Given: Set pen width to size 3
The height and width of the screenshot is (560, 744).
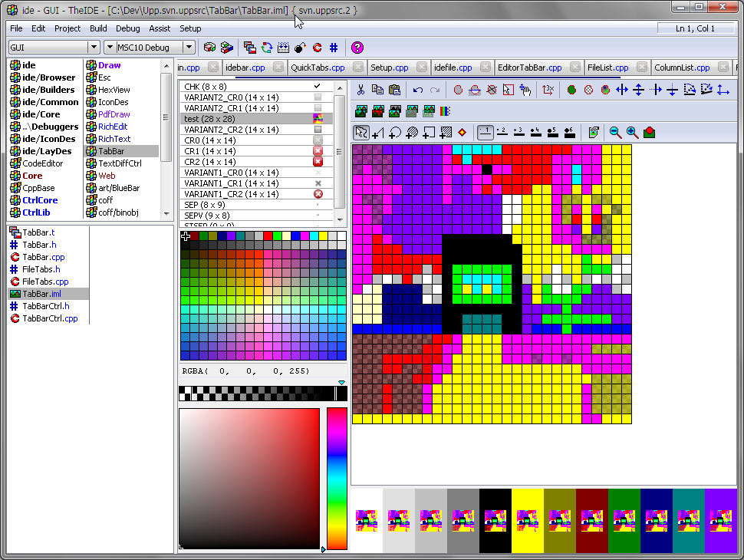Looking at the screenshot, I should pyautogui.click(x=518, y=132).
